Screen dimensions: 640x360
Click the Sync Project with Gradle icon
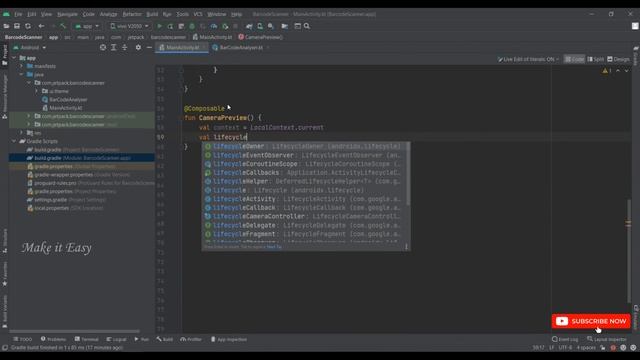pyautogui.click(x=249, y=26)
